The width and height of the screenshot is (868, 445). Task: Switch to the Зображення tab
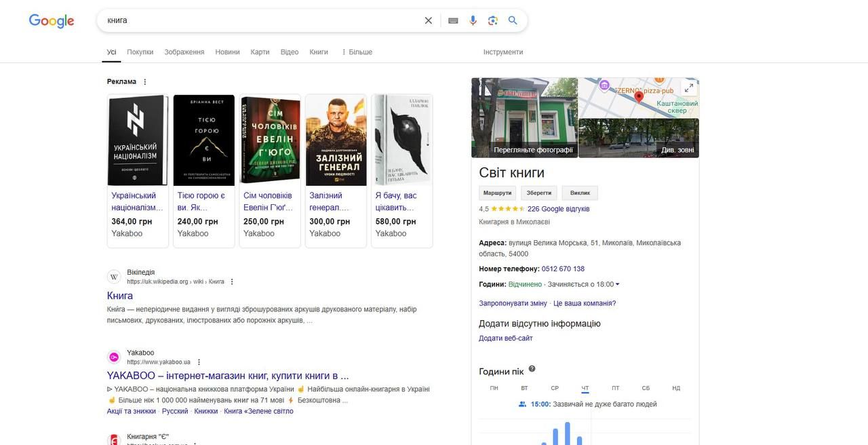pyautogui.click(x=184, y=52)
